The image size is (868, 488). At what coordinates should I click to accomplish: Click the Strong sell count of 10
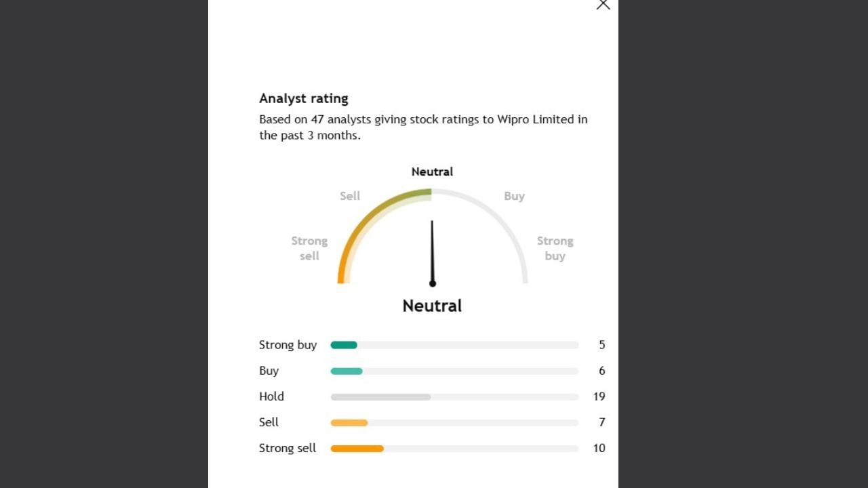click(x=599, y=448)
